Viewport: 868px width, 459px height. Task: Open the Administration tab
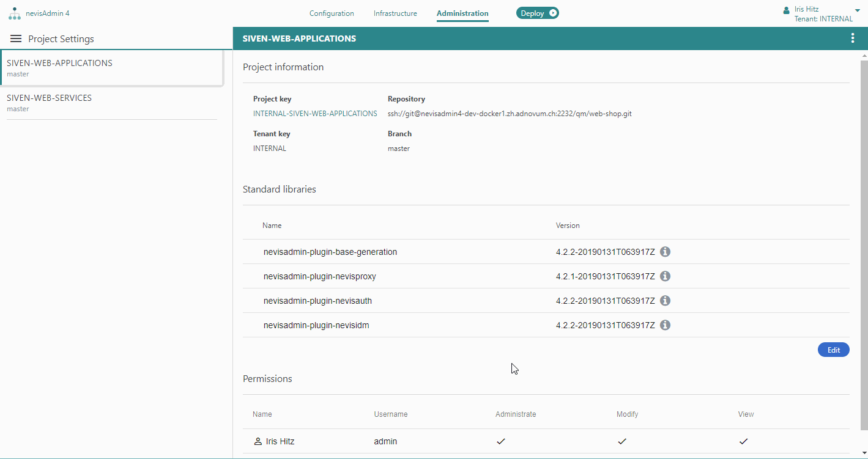coord(462,13)
